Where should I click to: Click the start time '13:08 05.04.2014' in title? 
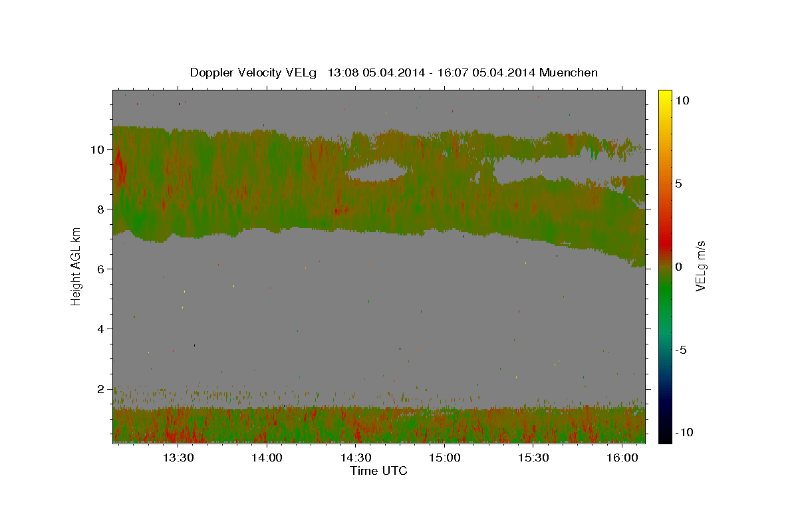coord(375,72)
